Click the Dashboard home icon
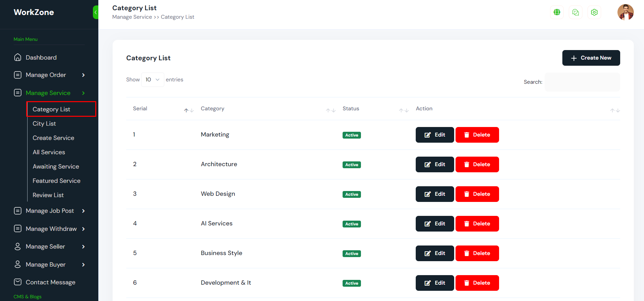Screen dimensions: 644x301 click(18, 57)
